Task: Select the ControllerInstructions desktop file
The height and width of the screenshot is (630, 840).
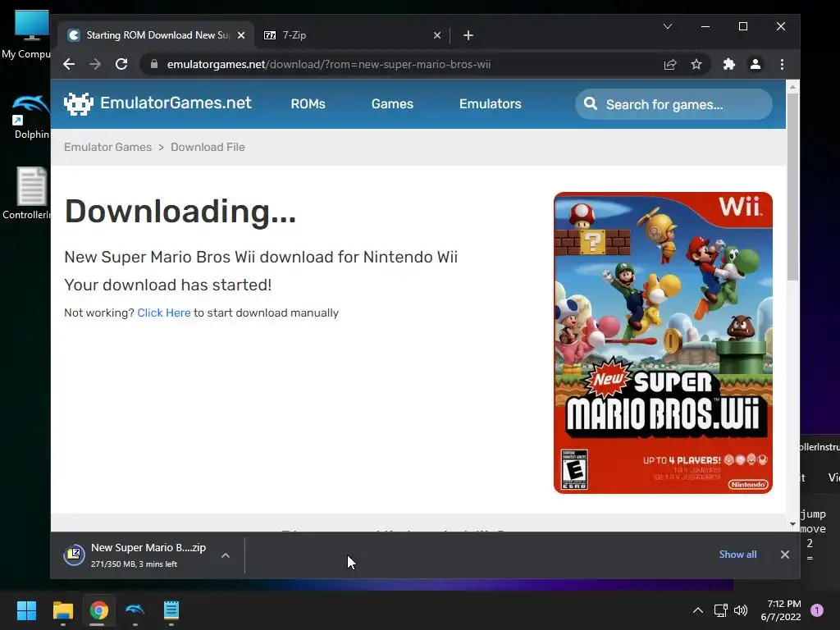Action: tap(28, 194)
